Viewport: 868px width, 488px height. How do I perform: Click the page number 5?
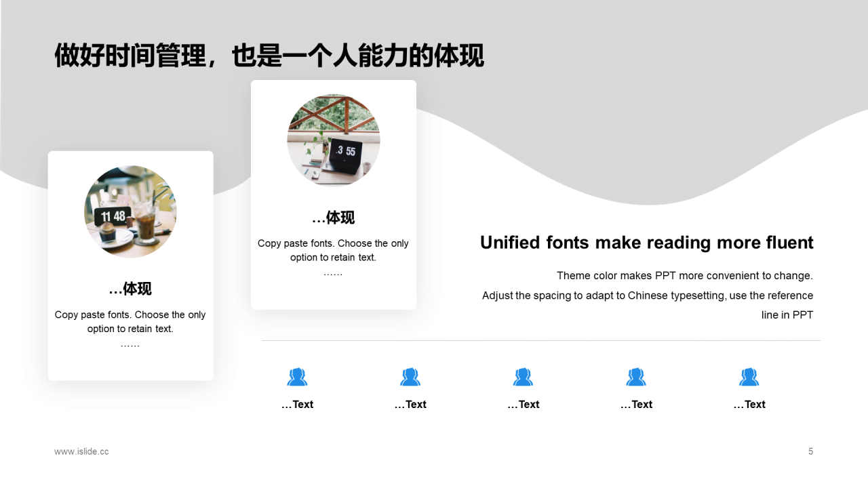coord(810,451)
